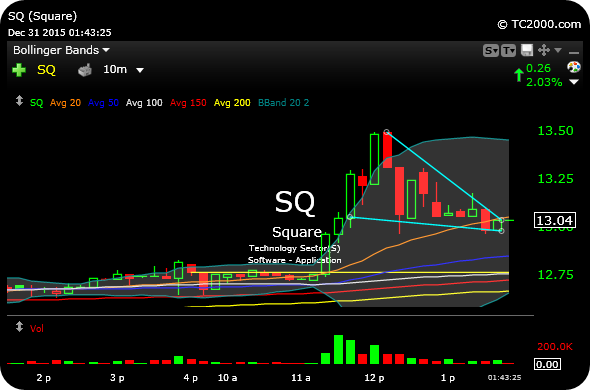590x390 pixels.
Task: Click the four-arrow move chart icon
Action: click(x=544, y=50)
